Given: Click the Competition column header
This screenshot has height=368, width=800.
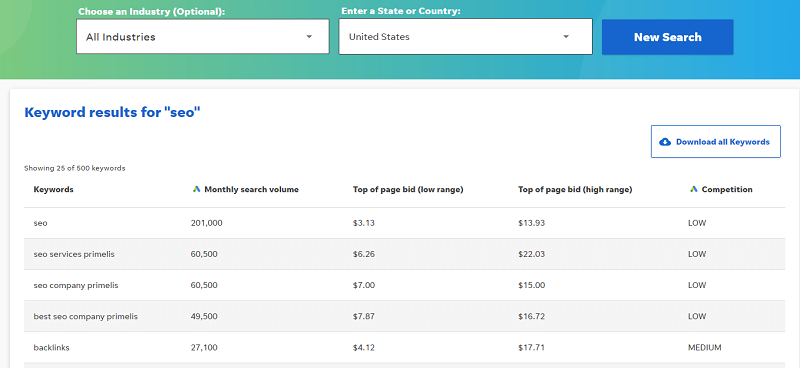Looking at the screenshot, I should 727,189.
